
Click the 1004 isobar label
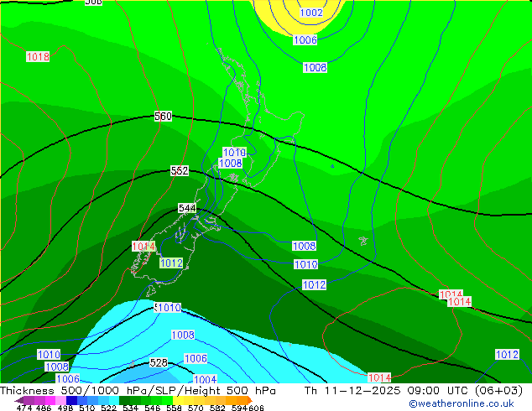tap(205, 379)
